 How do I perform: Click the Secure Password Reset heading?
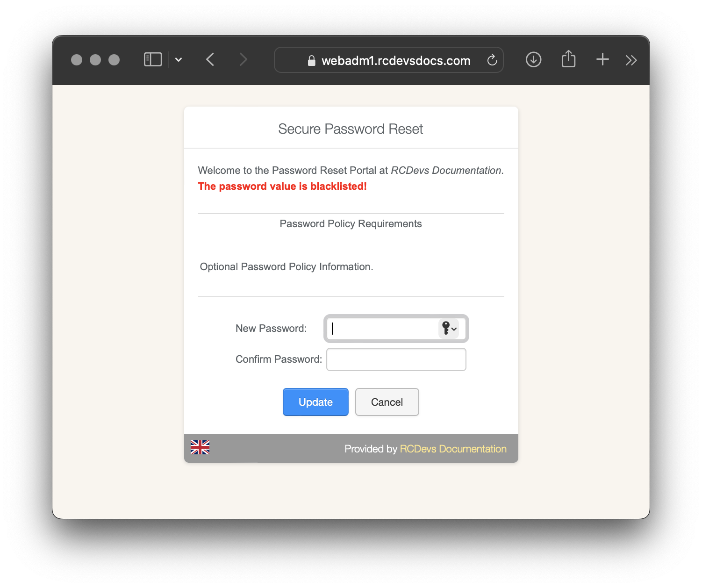351,129
